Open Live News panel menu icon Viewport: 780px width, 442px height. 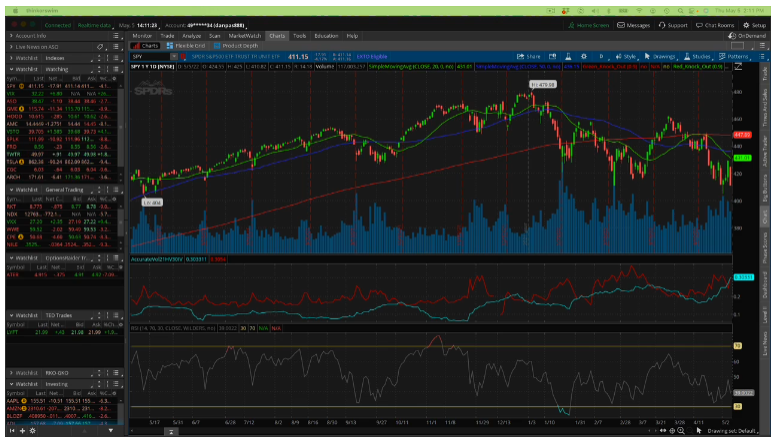(x=116, y=47)
